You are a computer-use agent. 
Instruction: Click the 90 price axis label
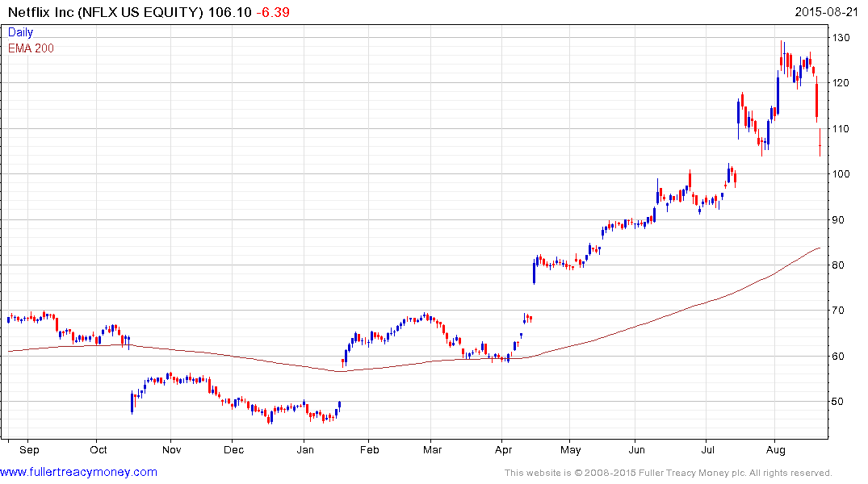(838, 219)
